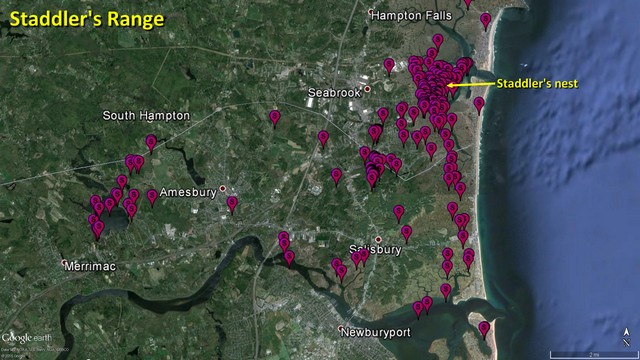Select the pin immediately left of Amesbury label
Viewport: 640px width, 360px height.
pos(152,198)
